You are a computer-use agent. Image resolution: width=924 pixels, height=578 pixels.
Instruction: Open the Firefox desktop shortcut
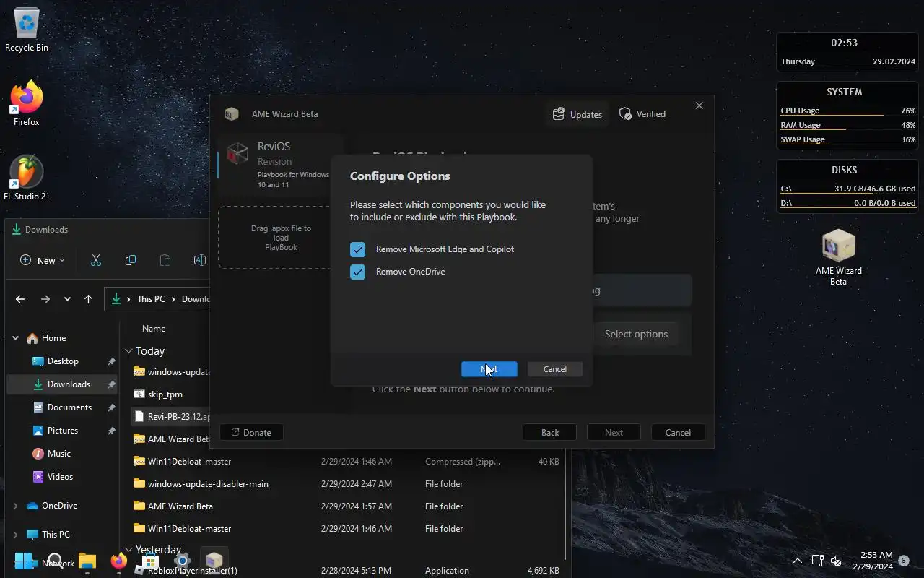click(27, 103)
